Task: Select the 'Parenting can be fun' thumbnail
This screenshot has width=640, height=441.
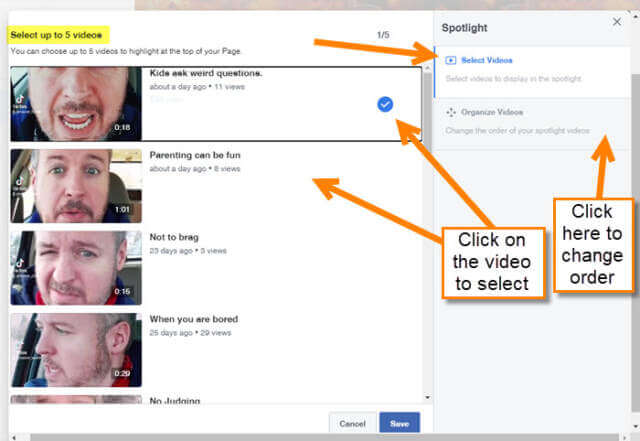Action: tap(76, 186)
